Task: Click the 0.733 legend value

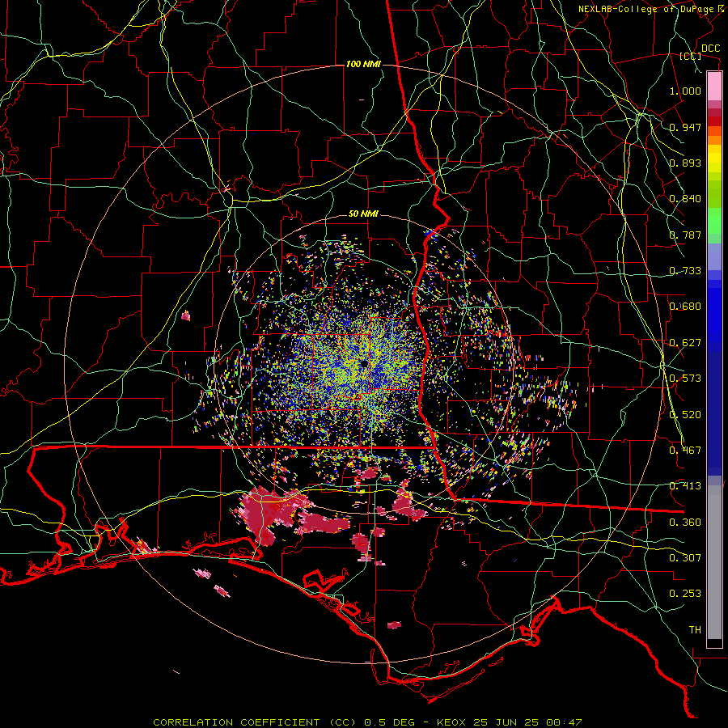Action: tap(685, 271)
